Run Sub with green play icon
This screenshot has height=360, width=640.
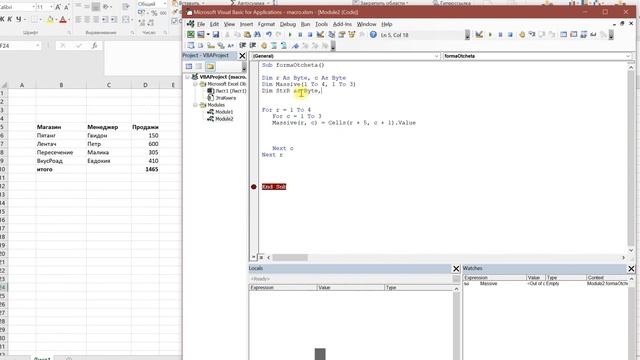point(290,35)
